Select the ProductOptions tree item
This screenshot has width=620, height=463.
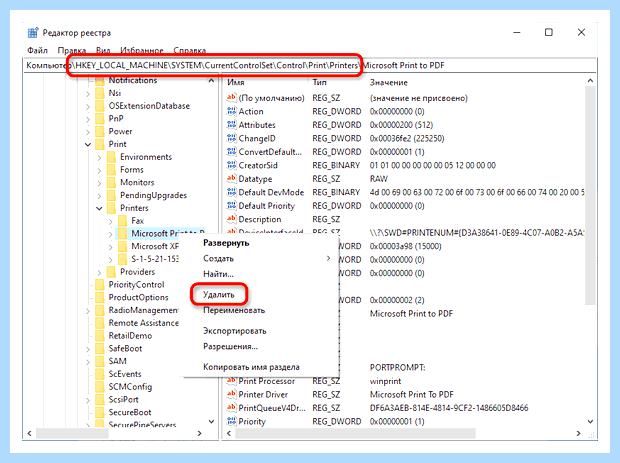[138, 297]
